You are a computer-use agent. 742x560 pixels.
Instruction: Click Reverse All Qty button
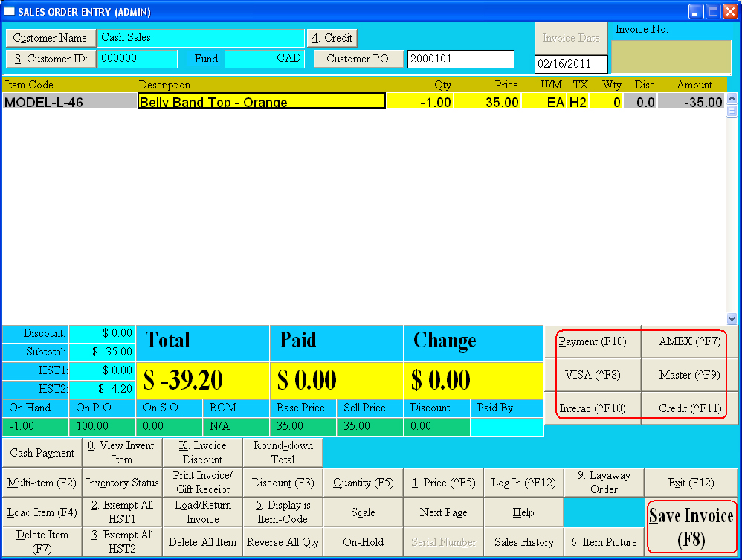pos(283,542)
